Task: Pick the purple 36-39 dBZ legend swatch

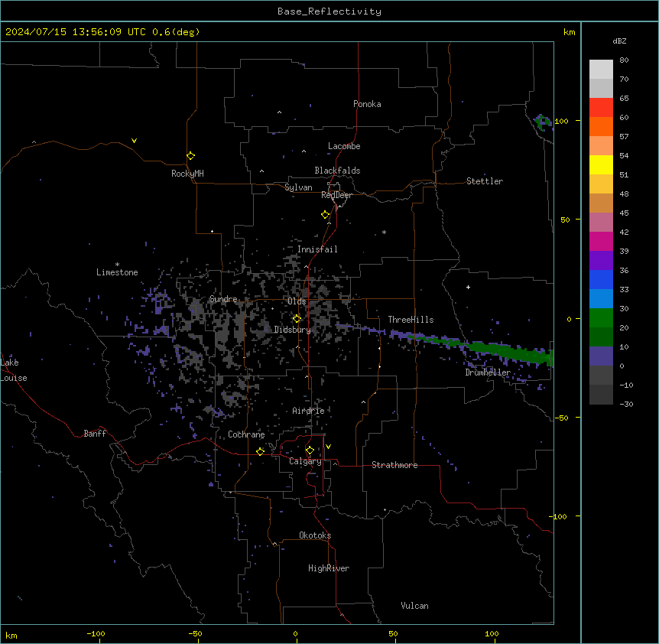Action: (x=601, y=261)
